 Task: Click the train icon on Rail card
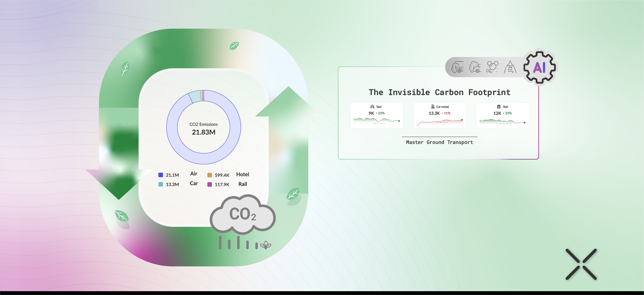coord(499,107)
